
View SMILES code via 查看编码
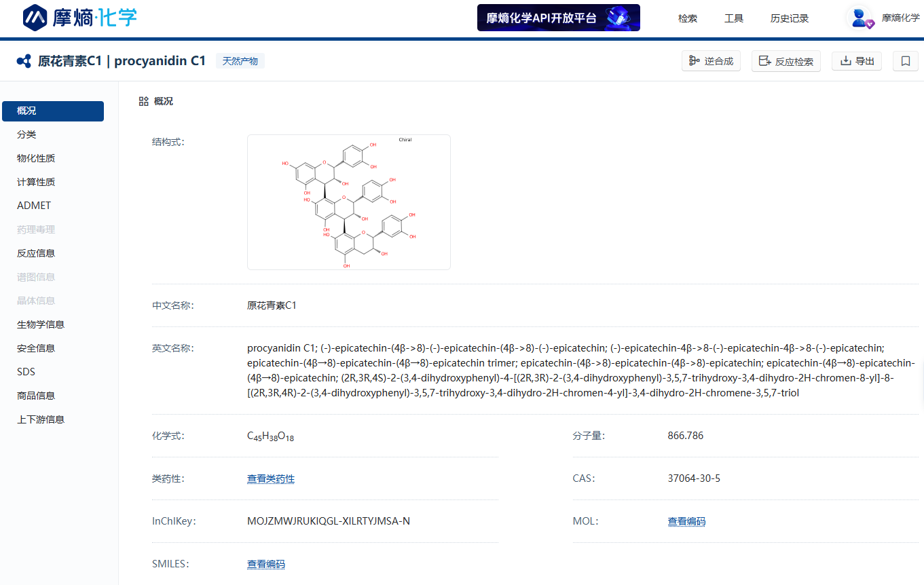pos(265,564)
